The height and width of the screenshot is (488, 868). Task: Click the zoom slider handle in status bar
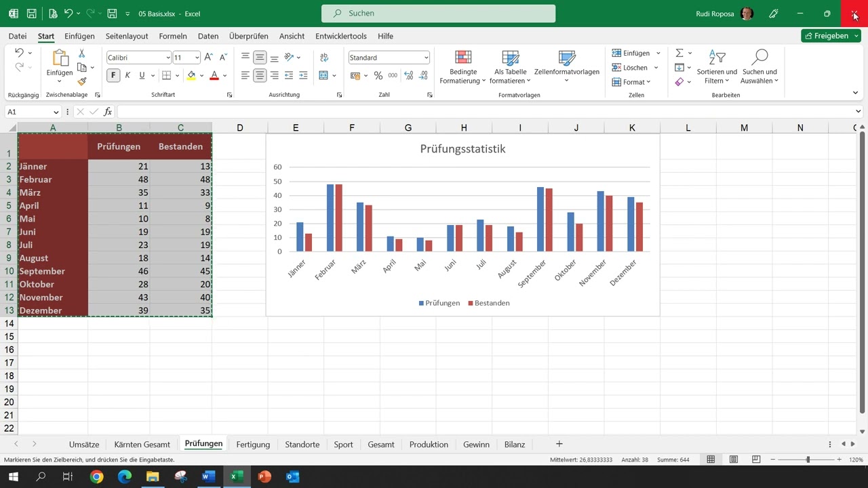[808, 460]
